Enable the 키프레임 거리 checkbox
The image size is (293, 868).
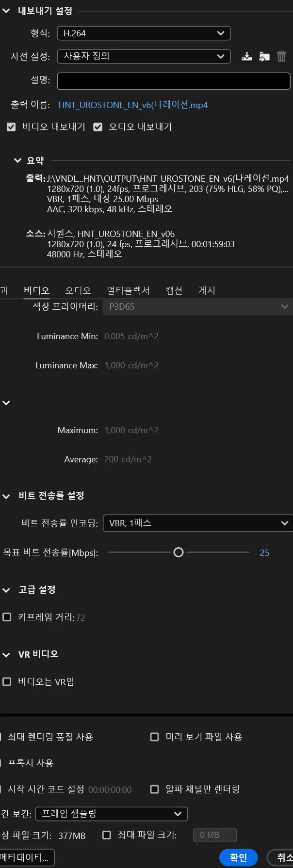pos(7,617)
